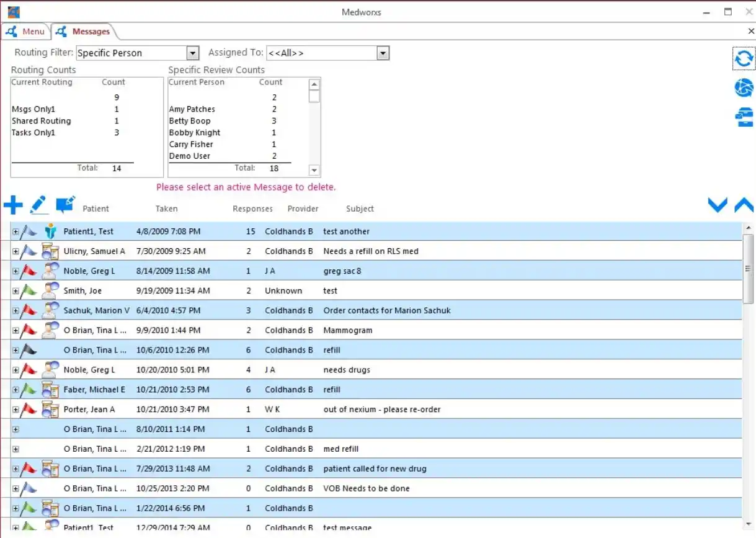Viewport: 756px width, 538px height.
Task: Click the Patient column header
Action: pos(96,208)
